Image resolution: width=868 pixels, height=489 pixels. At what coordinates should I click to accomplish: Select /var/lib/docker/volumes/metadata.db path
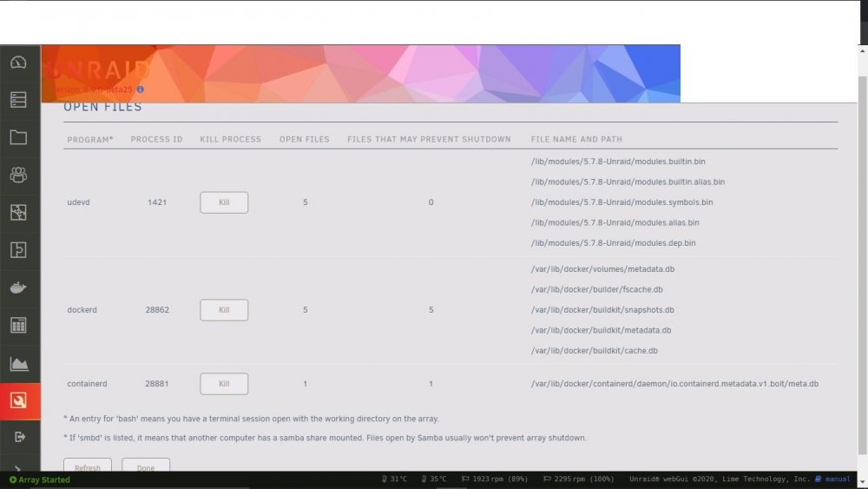click(x=603, y=269)
